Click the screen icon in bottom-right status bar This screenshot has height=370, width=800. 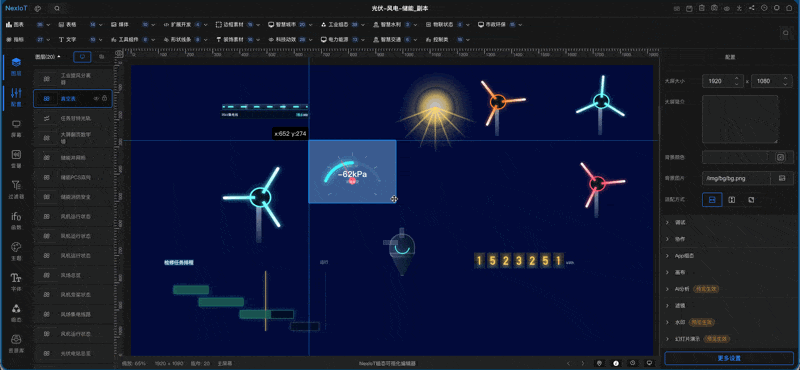coord(649,363)
